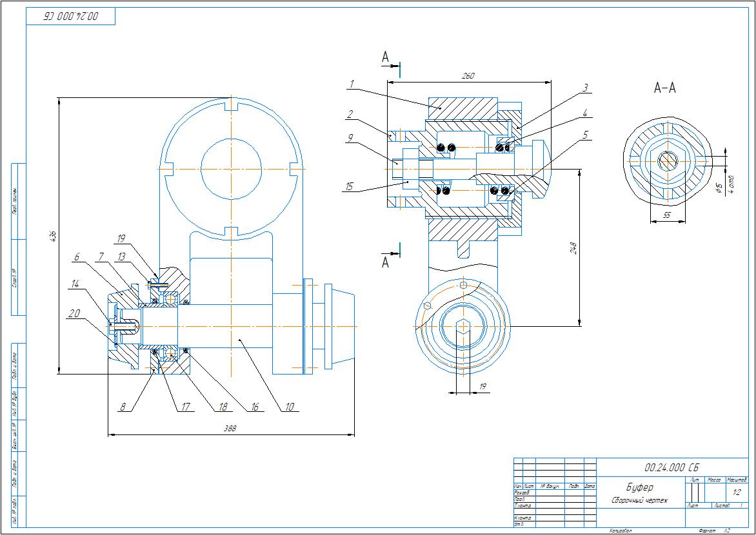The width and height of the screenshot is (756, 535).
Task: Click part callout number "5"
Action: [x=585, y=135]
